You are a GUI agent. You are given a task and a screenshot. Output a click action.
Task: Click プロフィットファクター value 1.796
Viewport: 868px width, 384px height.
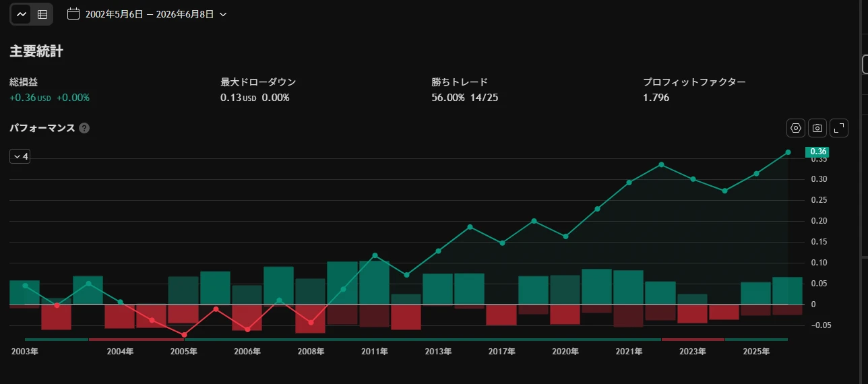click(656, 98)
